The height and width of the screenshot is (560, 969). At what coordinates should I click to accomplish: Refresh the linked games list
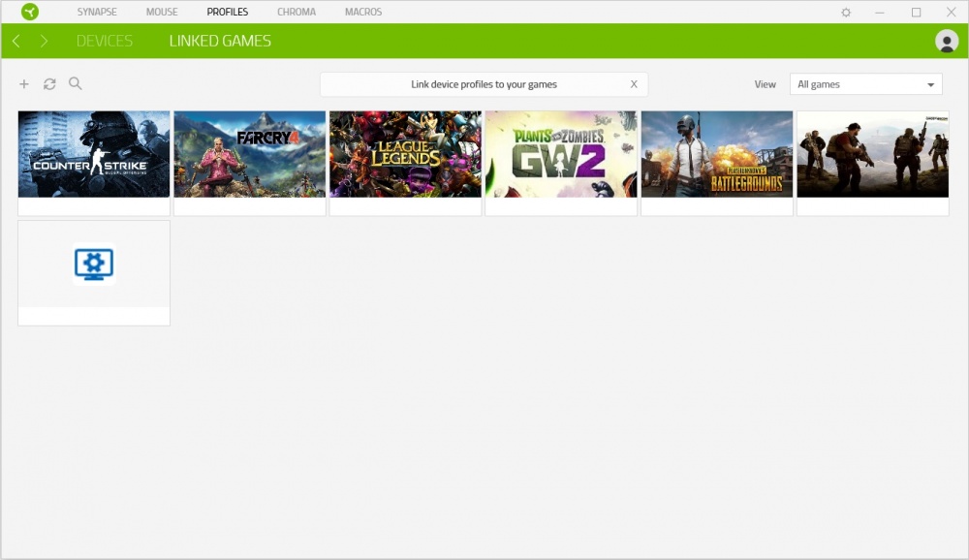click(x=49, y=84)
